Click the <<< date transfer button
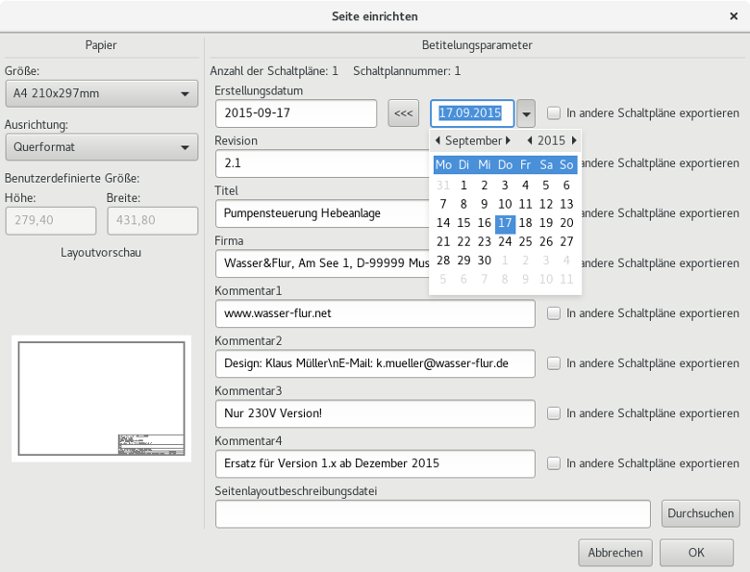 coord(404,113)
